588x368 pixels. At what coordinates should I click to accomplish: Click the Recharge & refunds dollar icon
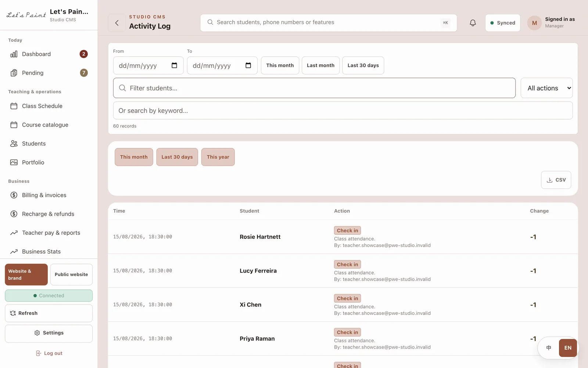[x=14, y=214]
